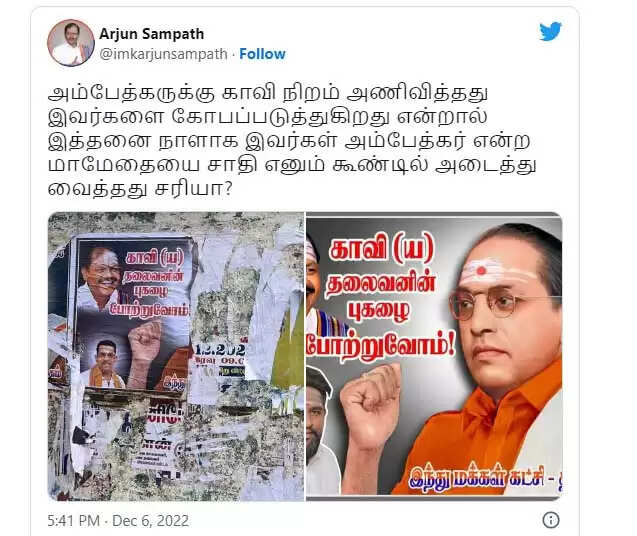Image resolution: width=637 pixels, height=536 pixels.
Task: Click the bearded man at right image's edge
Action: (321, 431)
